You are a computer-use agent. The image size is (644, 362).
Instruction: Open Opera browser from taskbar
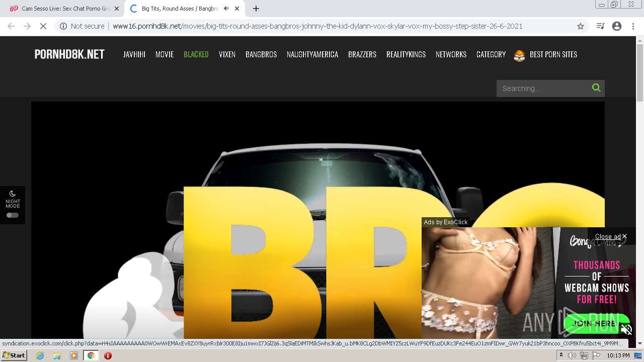click(108, 355)
